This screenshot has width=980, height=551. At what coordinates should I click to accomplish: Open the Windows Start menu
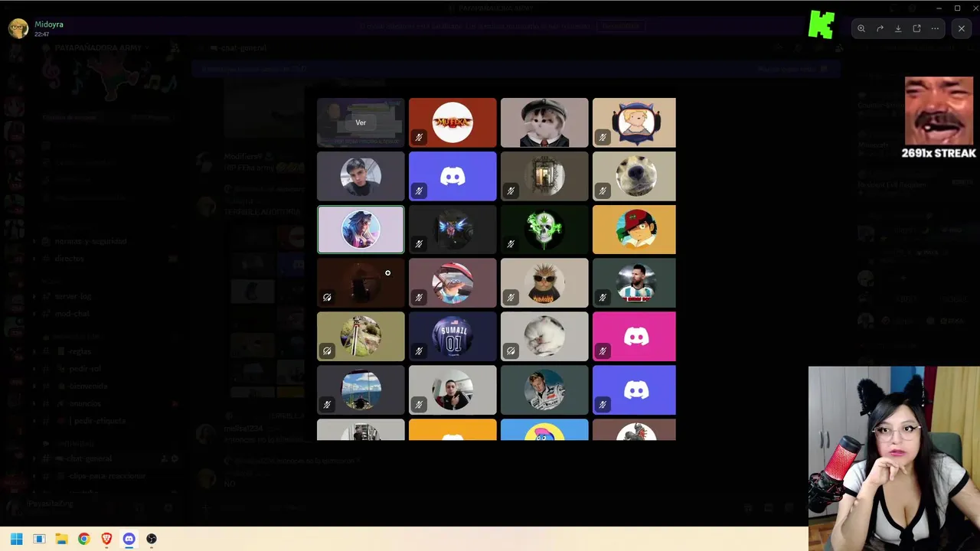coord(16,539)
